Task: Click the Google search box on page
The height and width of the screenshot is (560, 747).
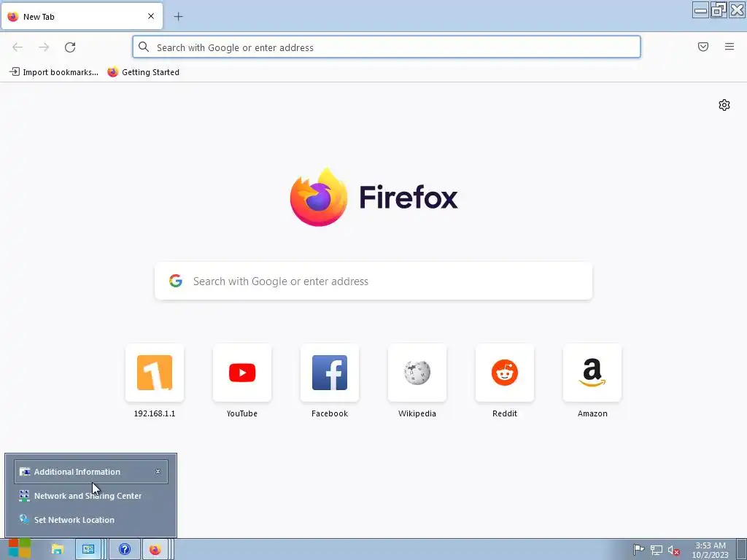Action: [373, 281]
